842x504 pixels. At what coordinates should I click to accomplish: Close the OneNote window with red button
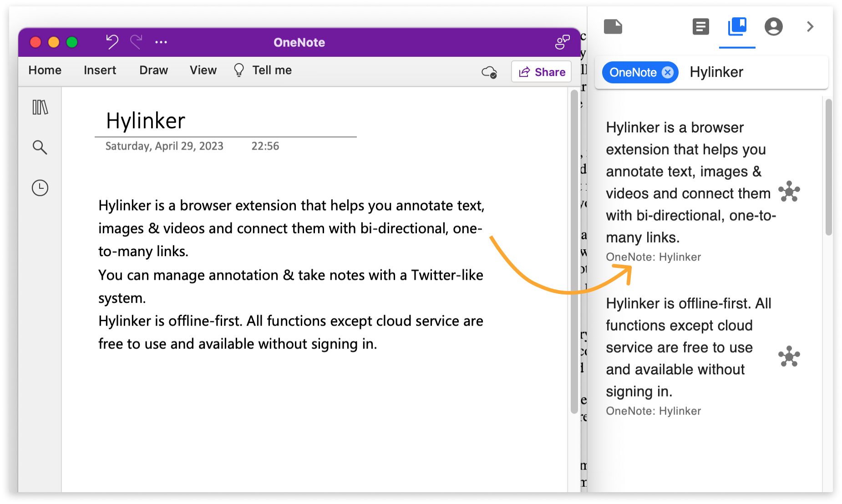click(x=36, y=42)
